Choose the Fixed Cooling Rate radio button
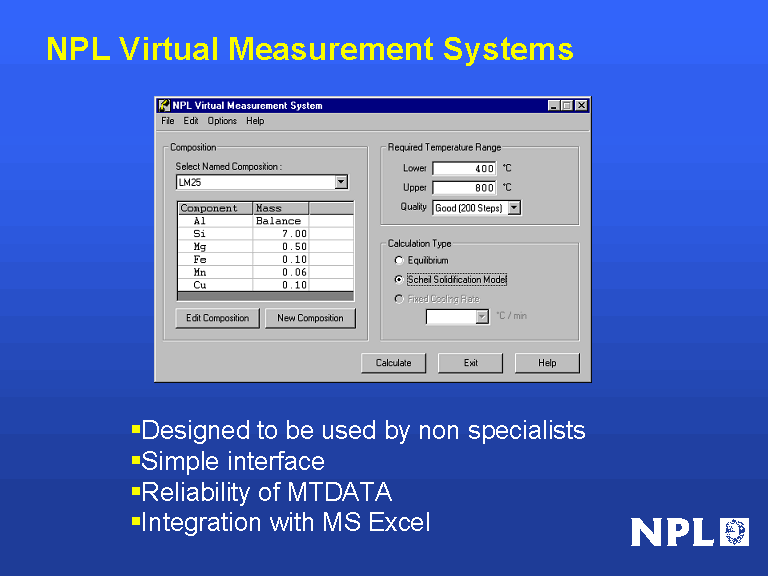The height and width of the screenshot is (576, 768). (400, 299)
